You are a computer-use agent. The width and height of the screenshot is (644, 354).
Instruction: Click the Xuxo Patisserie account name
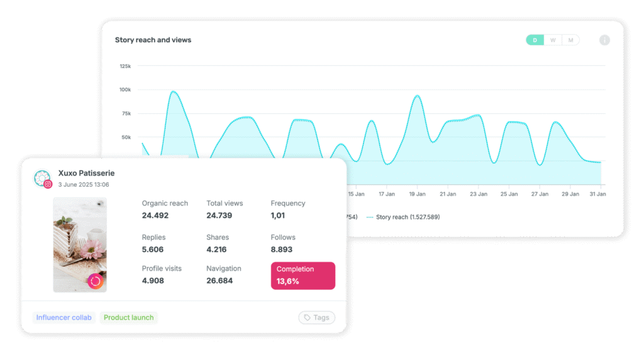coord(86,174)
